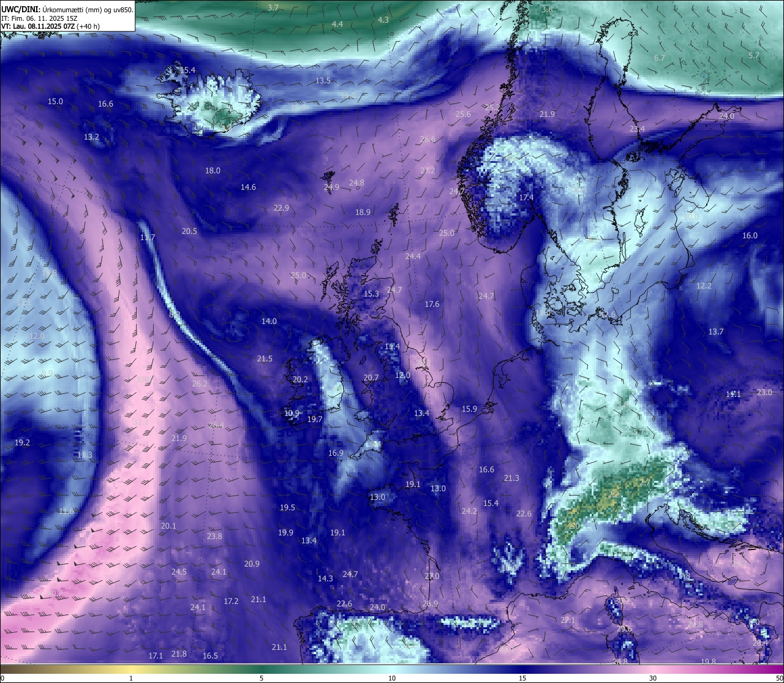The image size is (784, 683).
Task: Click the 19.9 value in Bay of Biscay
Action: point(285,533)
